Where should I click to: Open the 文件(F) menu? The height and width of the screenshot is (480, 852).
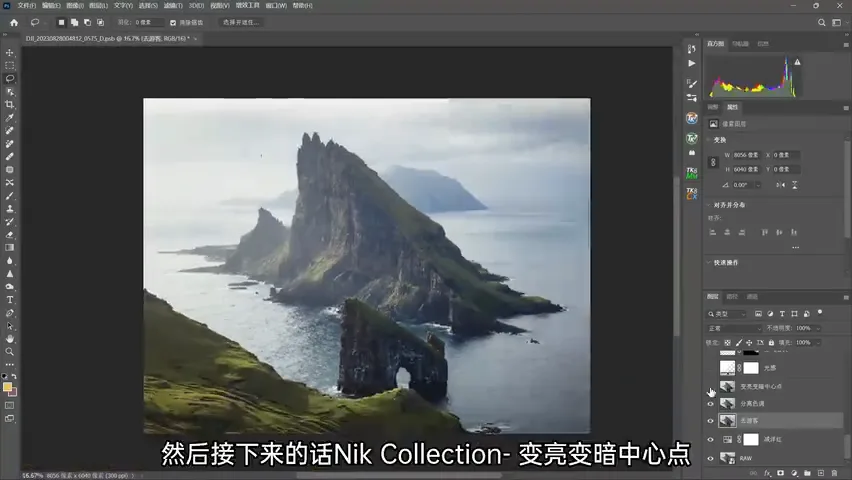(27, 5)
